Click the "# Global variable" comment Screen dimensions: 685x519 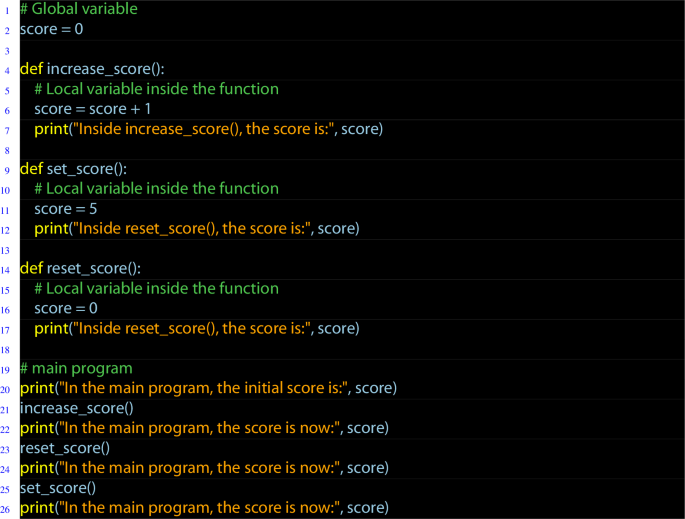(x=78, y=9)
